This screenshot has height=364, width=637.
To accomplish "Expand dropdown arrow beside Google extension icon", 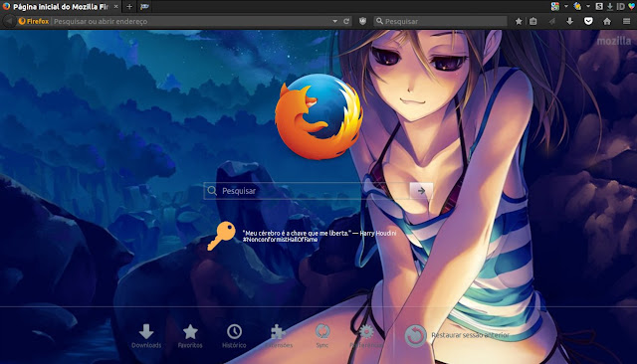I will (x=566, y=6).
